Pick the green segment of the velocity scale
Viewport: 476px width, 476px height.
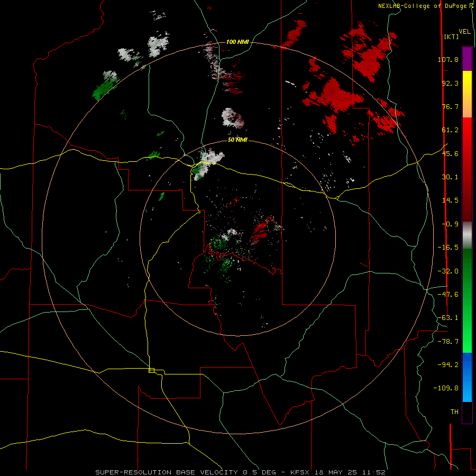[x=467, y=300]
